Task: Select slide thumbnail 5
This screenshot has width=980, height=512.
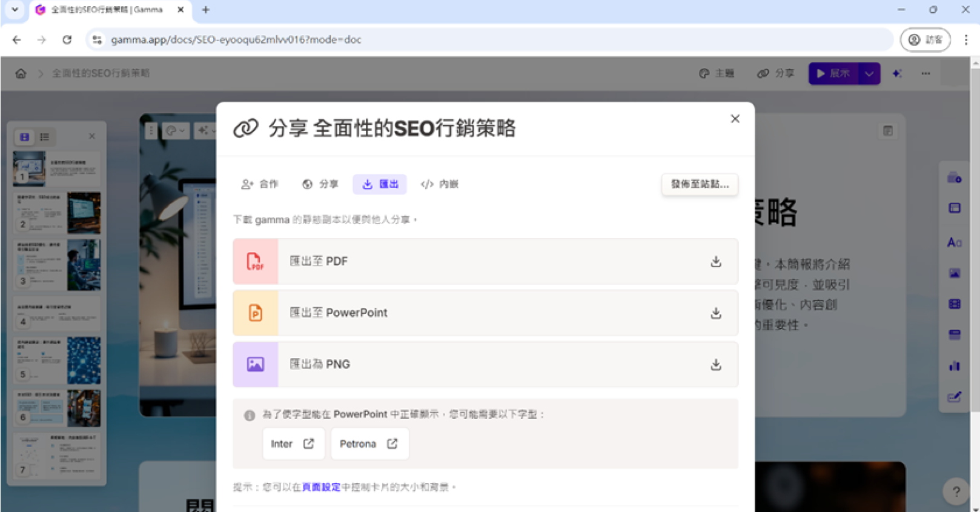Action: (x=57, y=360)
